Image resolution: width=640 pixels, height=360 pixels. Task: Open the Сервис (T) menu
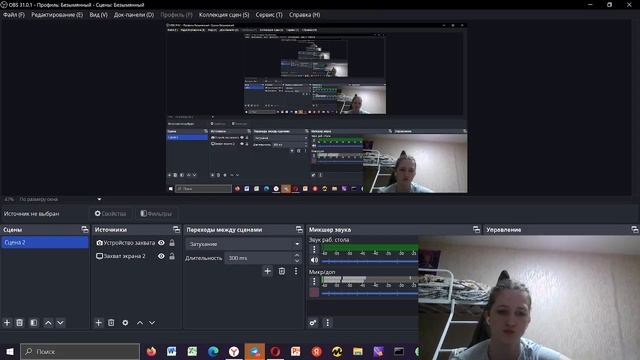[269, 15]
